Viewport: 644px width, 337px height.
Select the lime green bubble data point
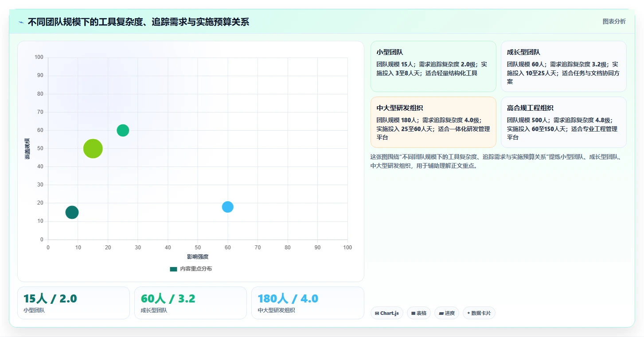tap(93, 148)
